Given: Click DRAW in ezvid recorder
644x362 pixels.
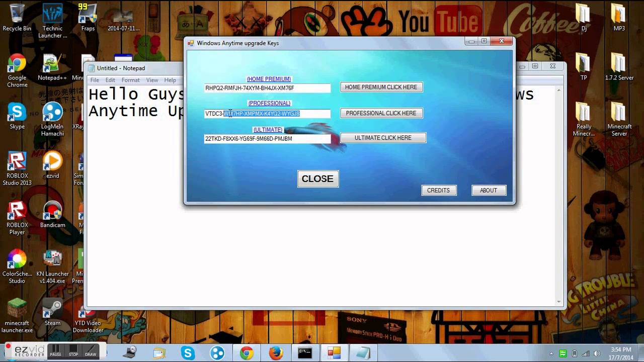Looking at the screenshot, I should point(91,350).
